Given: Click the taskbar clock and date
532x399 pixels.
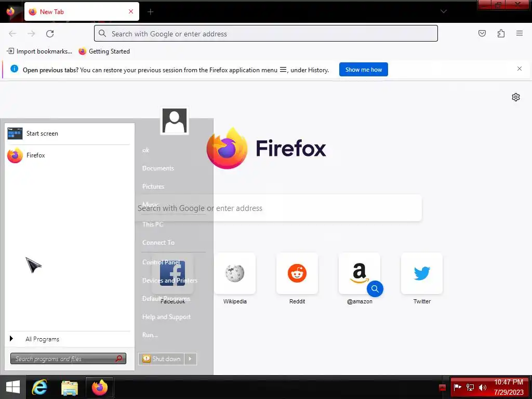Looking at the screenshot, I should [x=509, y=387].
